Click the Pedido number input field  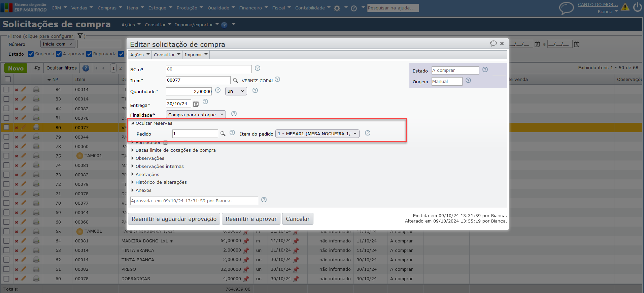click(195, 134)
